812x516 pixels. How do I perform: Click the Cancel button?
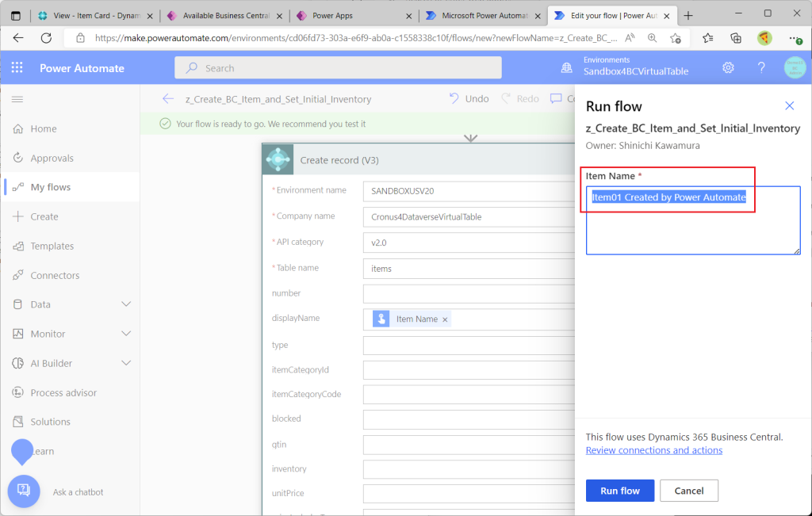point(689,491)
